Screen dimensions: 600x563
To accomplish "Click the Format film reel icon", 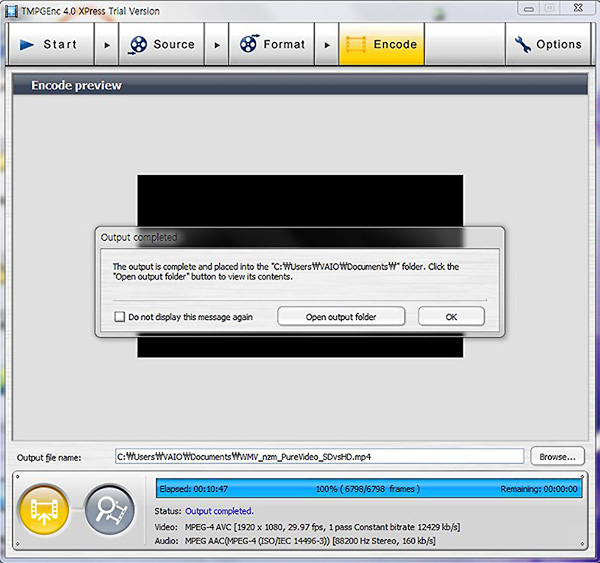I will (x=249, y=44).
